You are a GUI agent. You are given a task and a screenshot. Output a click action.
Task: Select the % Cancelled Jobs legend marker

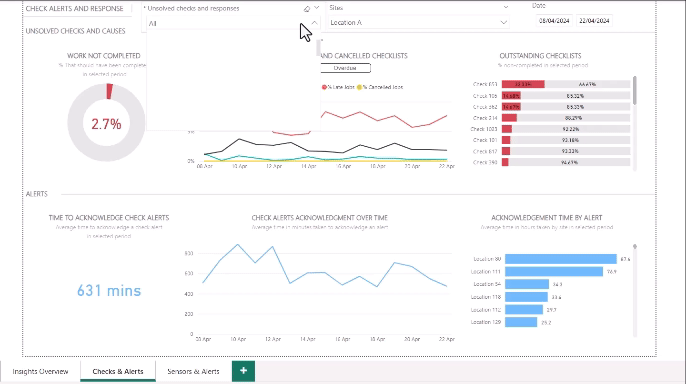(x=359, y=87)
